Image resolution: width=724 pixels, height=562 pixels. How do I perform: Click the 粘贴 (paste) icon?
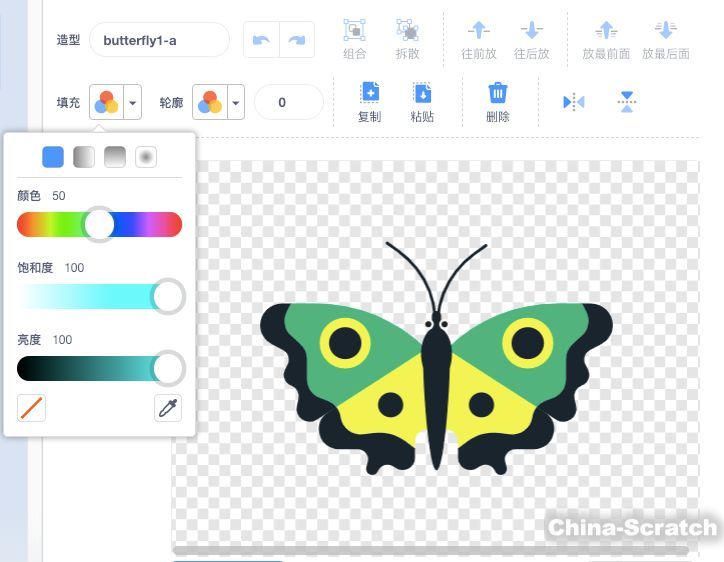coord(422,94)
